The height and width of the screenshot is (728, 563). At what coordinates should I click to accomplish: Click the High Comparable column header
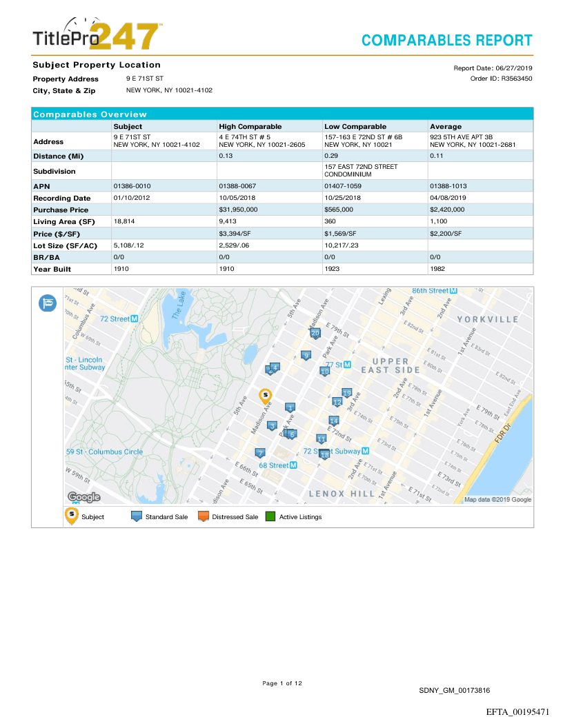tap(250, 127)
